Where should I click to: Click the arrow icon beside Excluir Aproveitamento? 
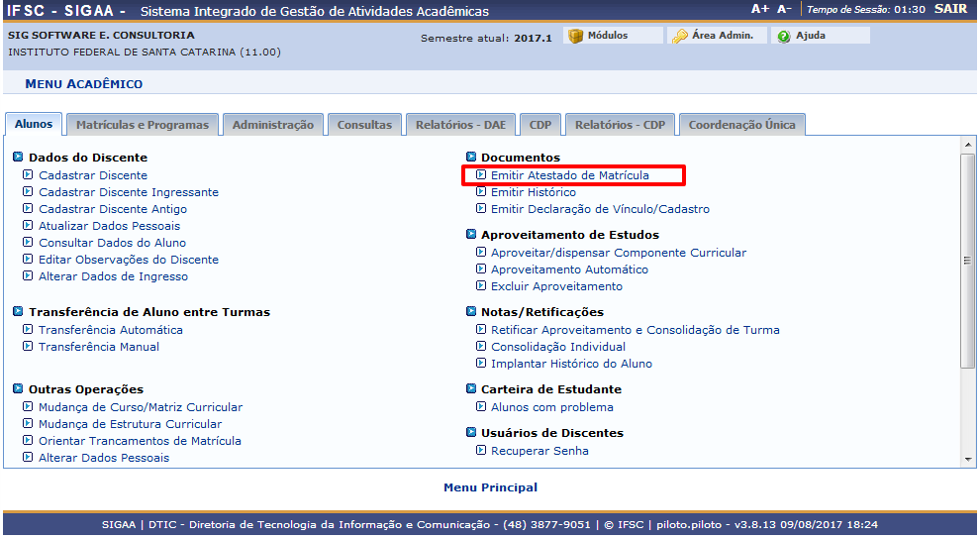481,286
